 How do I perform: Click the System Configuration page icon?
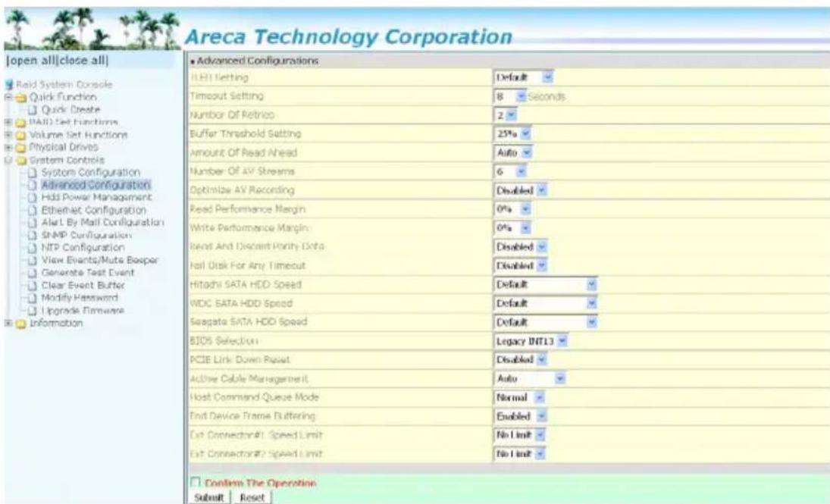[33, 173]
